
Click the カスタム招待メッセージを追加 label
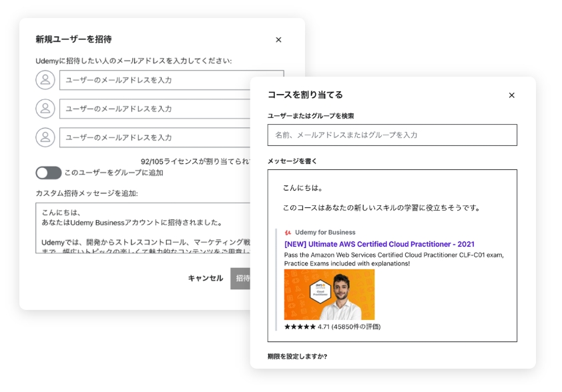click(87, 193)
